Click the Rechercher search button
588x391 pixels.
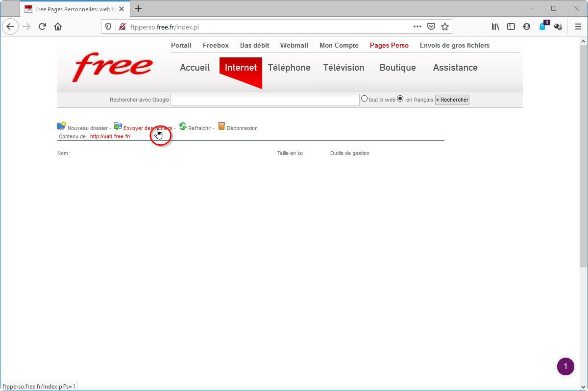452,100
